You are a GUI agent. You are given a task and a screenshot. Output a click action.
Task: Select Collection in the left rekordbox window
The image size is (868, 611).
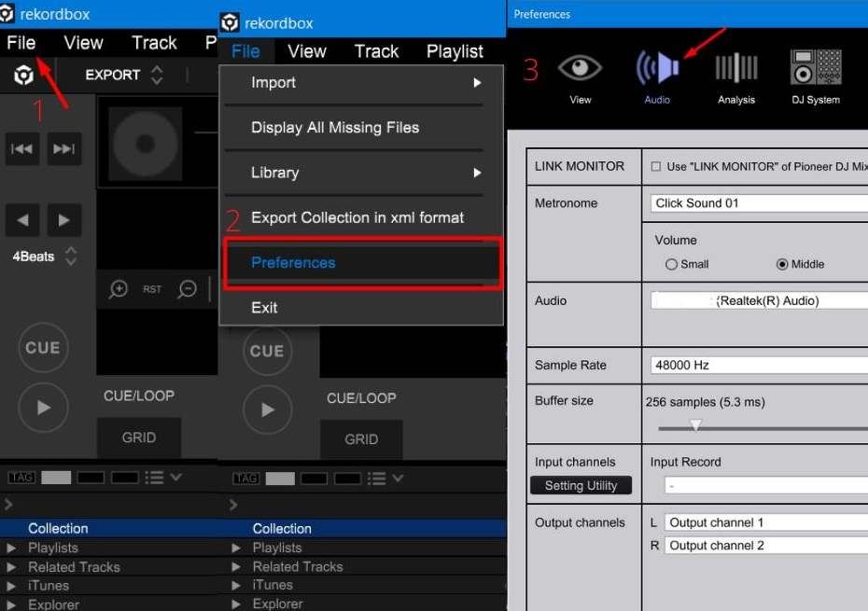[108, 529]
